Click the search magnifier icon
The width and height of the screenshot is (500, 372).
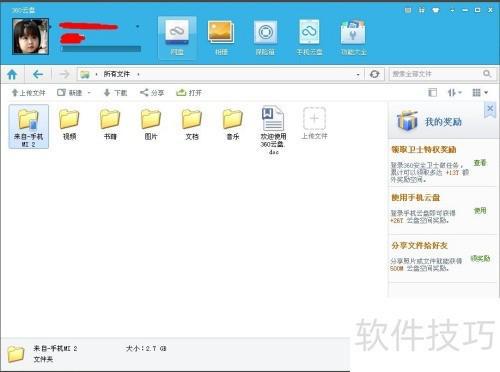point(487,74)
